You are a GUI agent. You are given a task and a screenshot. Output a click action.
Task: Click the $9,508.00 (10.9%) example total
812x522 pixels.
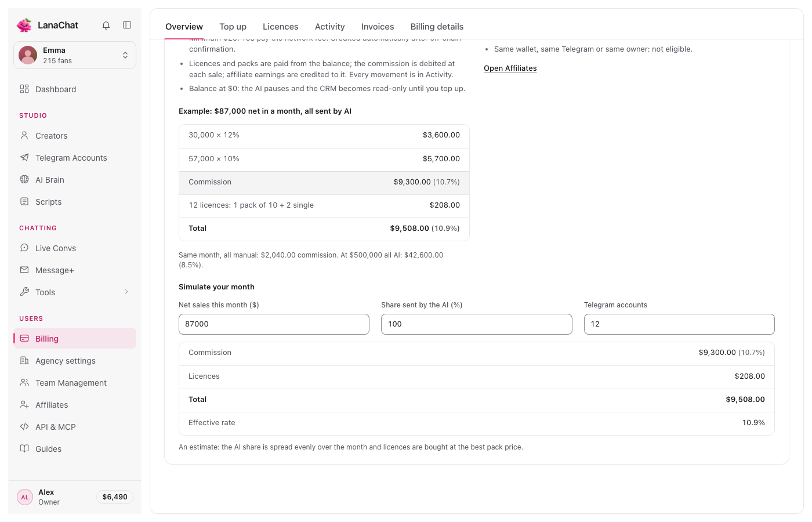pyautogui.click(x=425, y=229)
